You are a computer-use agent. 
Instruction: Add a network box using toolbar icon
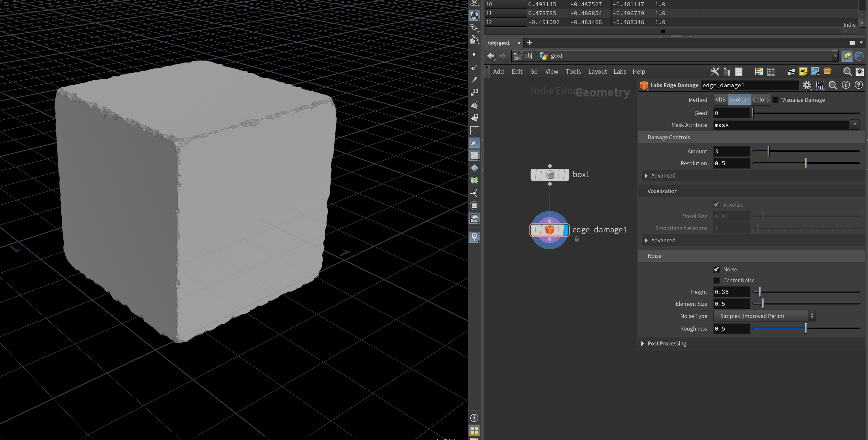coord(791,71)
